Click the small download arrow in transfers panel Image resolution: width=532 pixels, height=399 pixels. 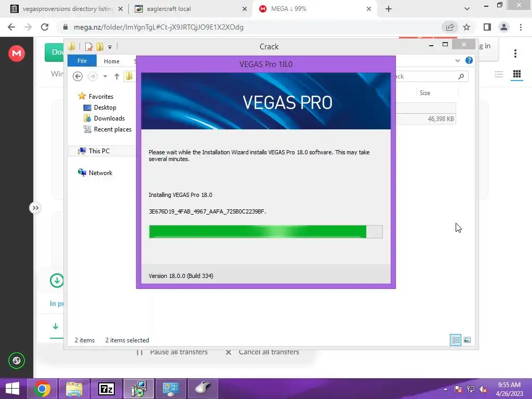tap(55, 326)
